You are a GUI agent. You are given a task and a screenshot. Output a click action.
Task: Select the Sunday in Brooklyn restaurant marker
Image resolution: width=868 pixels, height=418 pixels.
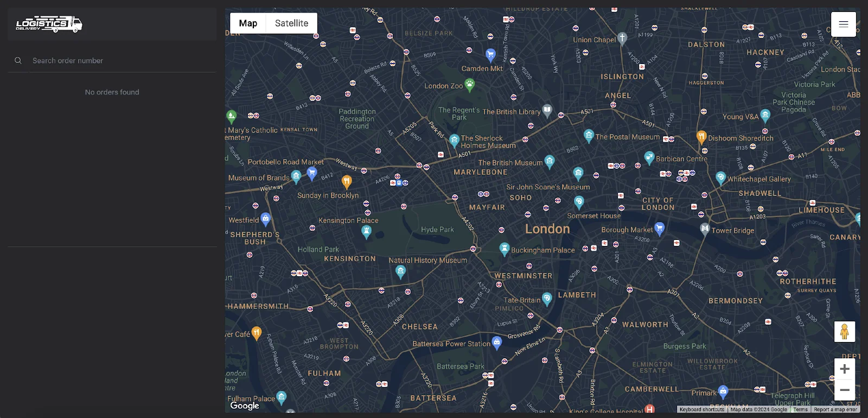347,181
